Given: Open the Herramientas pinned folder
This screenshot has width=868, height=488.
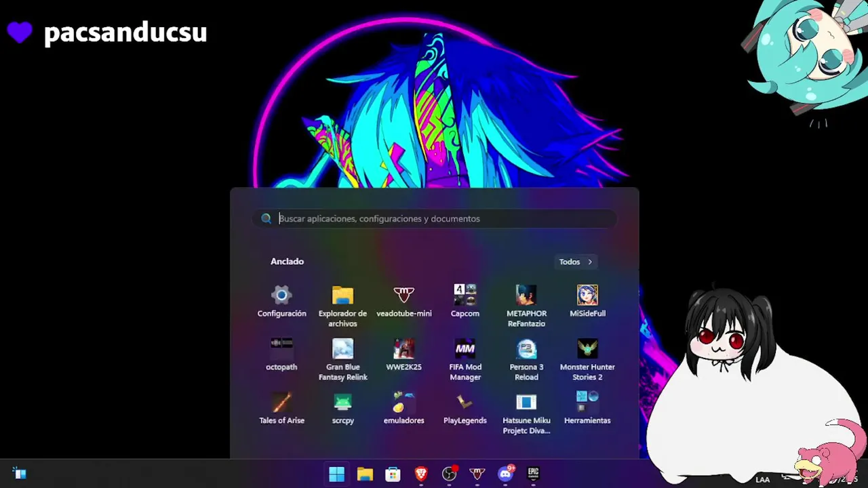Looking at the screenshot, I should (587, 409).
